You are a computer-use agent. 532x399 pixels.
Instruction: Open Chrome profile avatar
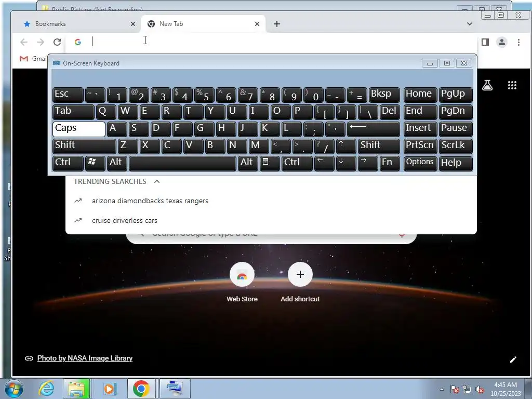pos(502,42)
